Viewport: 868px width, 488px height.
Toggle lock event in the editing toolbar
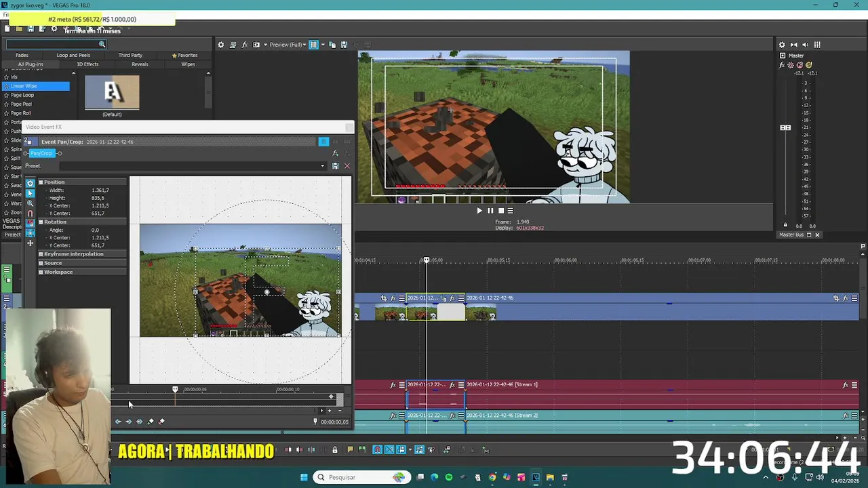[x=334, y=449]
